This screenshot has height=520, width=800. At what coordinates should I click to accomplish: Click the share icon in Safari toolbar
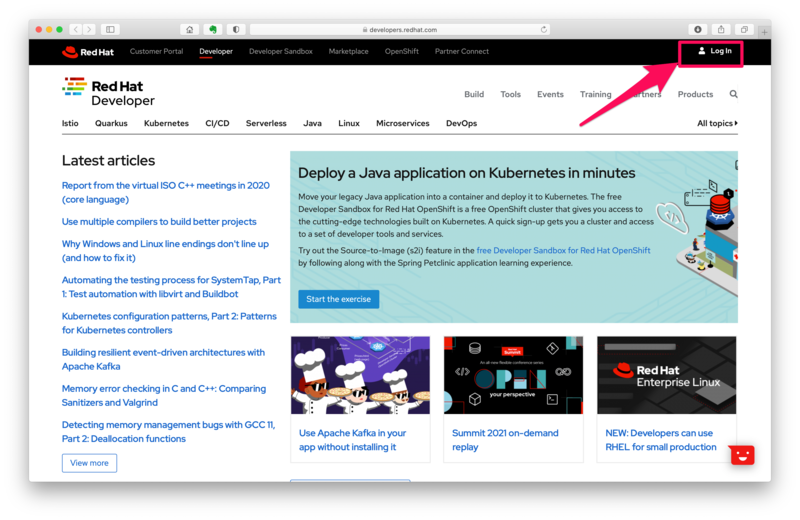pyautogui.click(x=721, y=30)
